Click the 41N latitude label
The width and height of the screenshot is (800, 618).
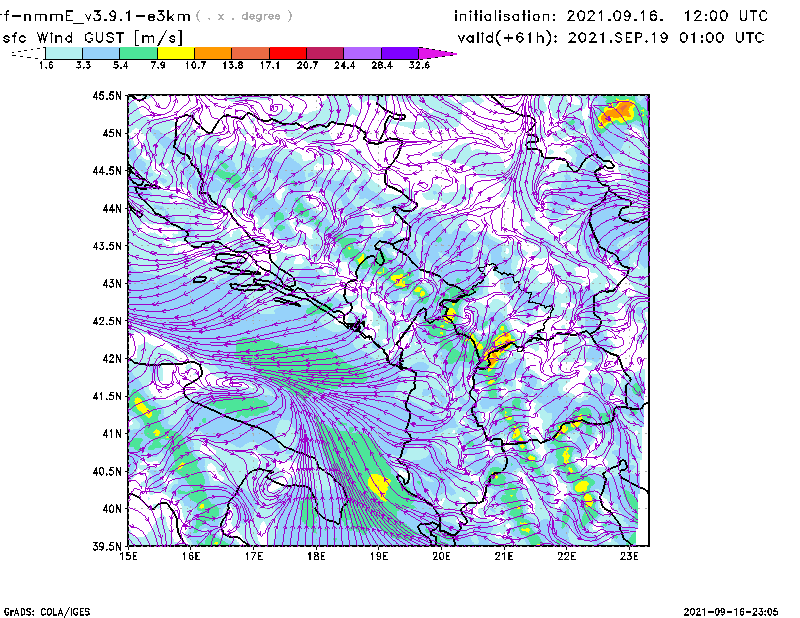[112, 433]
